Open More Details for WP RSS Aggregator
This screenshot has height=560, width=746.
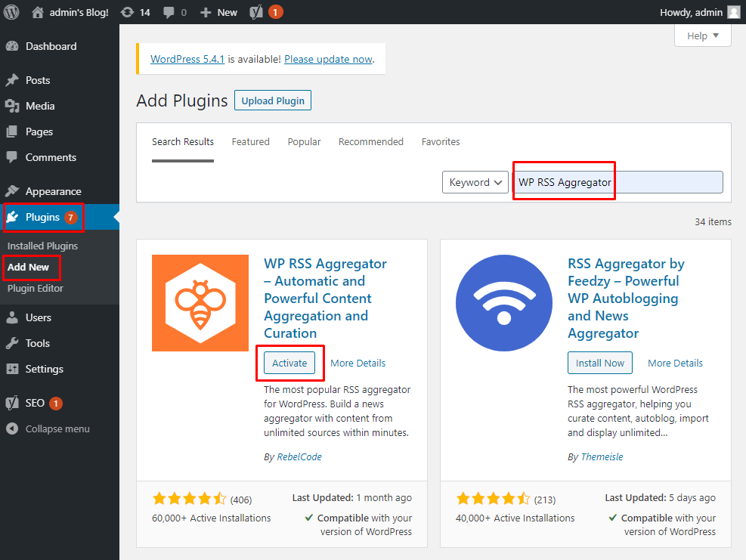click(358, 363)
